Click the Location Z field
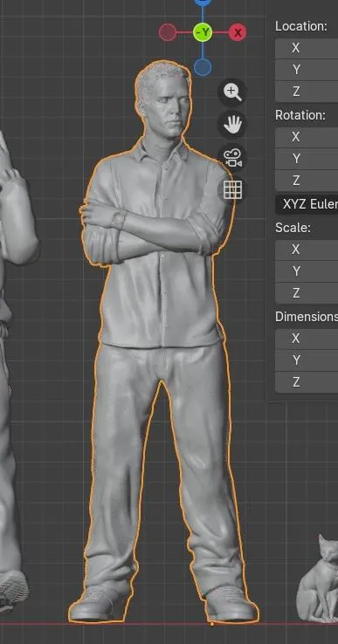The width and height of the screenshot is (338, 644). [x=307, y=92]
